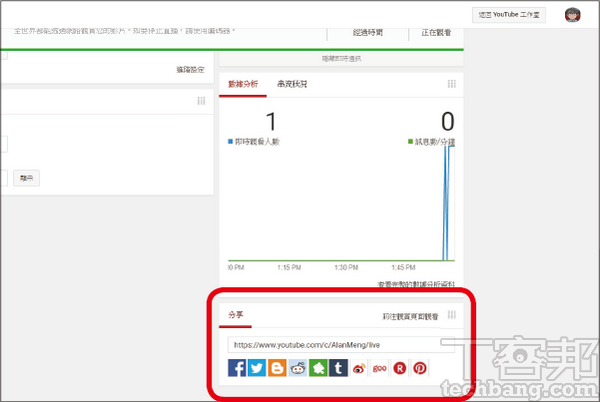Click the blue live viewers legend label
600x402 pixels.
[254, 142]
